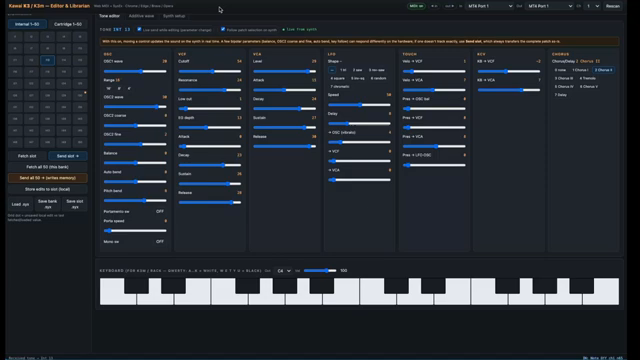
Task: Toggle the Portamento sw OFF switch
Action: (160, 211)
